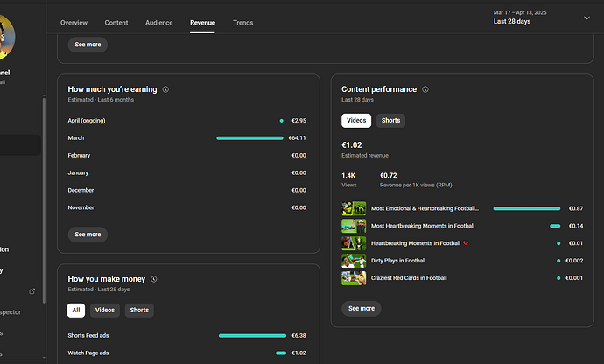604x364 pixels.
Task: Select Shorts filter in How you make money
Action: click(x=139, y=311)
